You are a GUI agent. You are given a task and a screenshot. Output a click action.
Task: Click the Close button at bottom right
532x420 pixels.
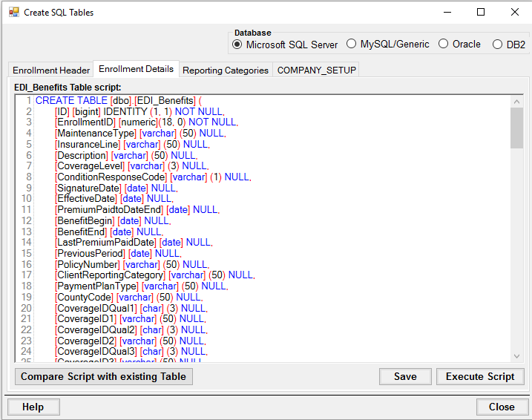tap(501, 407)
